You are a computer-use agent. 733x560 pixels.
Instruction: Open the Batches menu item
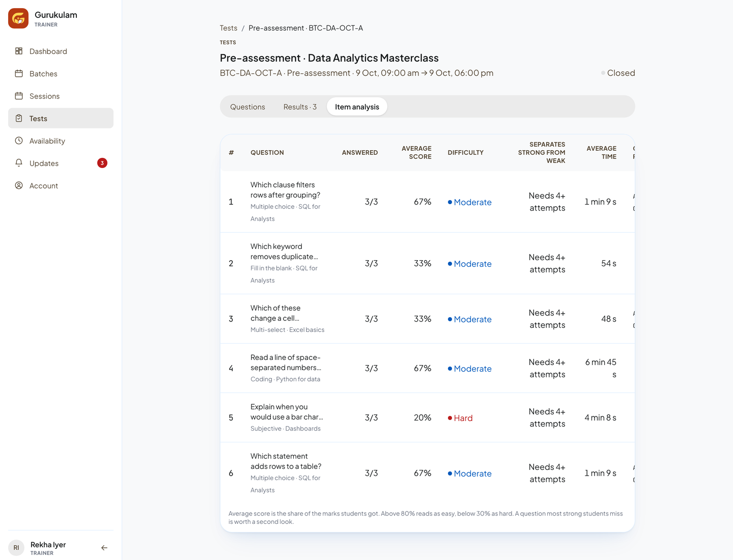(x=61, y=73)
